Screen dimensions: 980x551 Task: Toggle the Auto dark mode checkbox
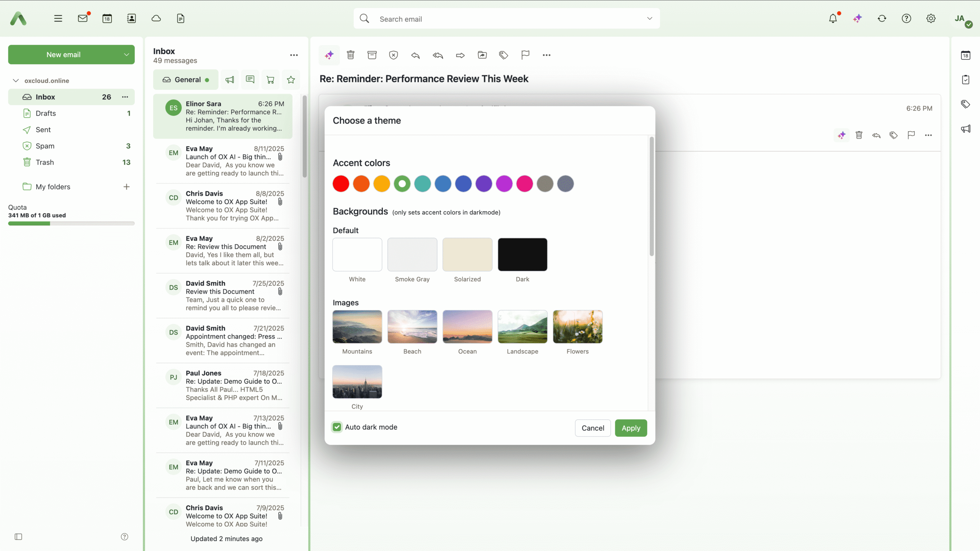point(337,427)
